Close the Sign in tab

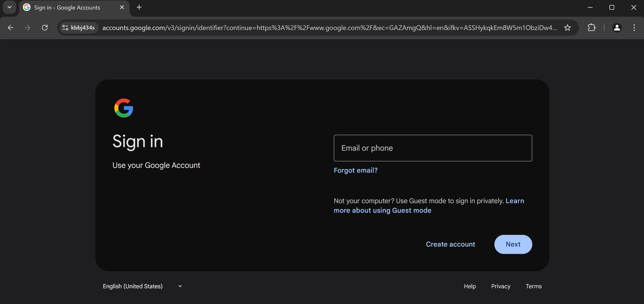tap(122, 7)
